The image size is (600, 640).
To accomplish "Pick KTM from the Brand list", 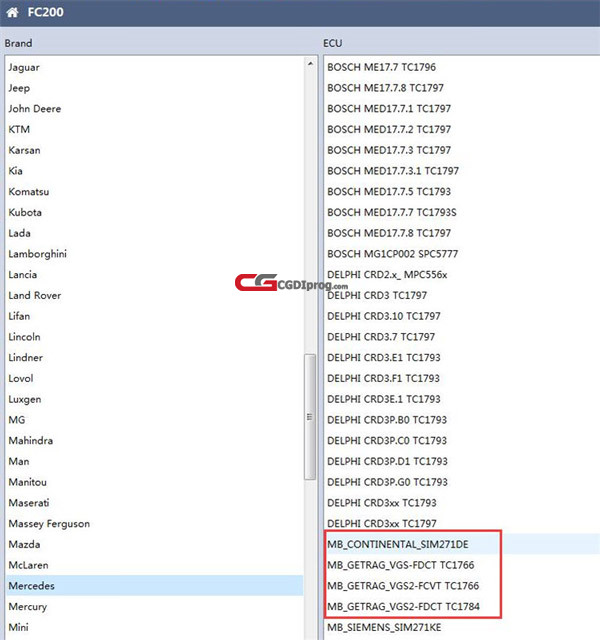I will tap(19, 129).
